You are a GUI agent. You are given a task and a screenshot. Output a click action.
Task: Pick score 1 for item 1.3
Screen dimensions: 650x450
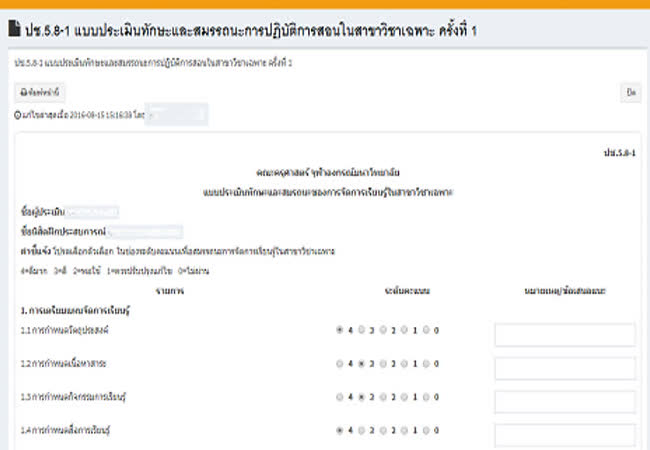405,397
